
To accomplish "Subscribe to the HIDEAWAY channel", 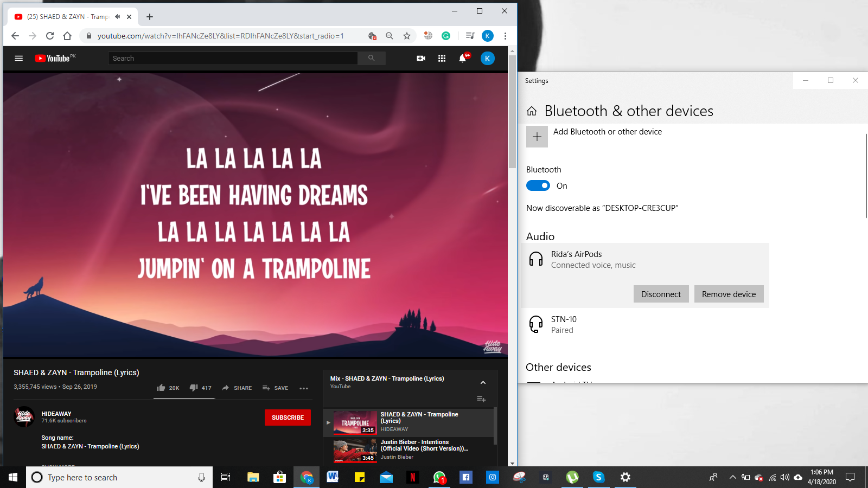I will [x=288, y=418].
